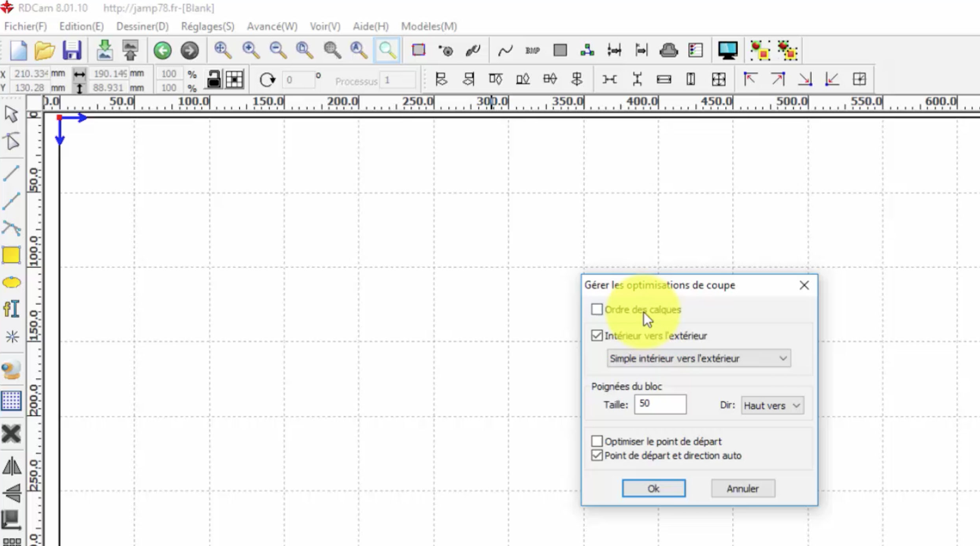Viewport: 980px width, 546px height.
Task: Open the Avancé(W) menu
Action: (x=272, y=26)
